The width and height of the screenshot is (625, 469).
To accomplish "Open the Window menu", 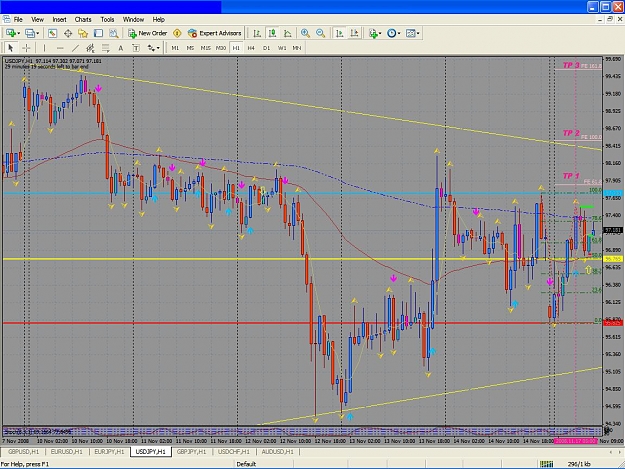I will point(133,19).
